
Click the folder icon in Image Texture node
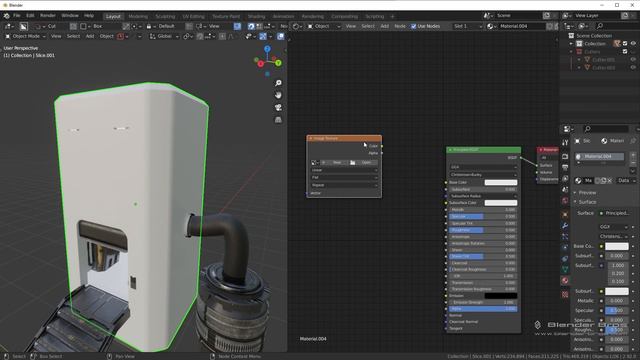353,162
